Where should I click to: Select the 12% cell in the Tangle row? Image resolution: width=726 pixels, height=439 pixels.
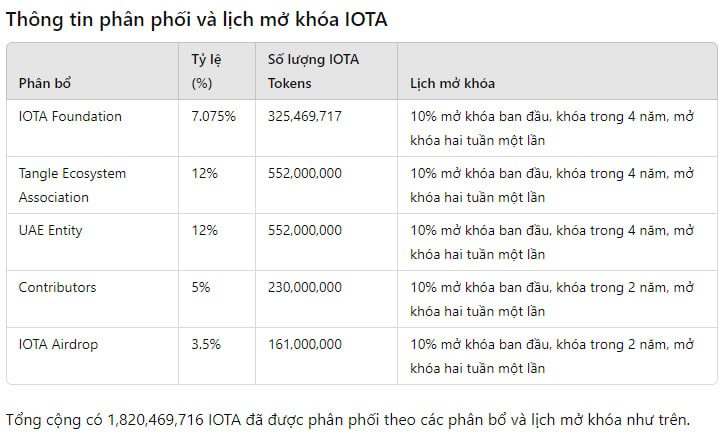[x=204, y=173]
